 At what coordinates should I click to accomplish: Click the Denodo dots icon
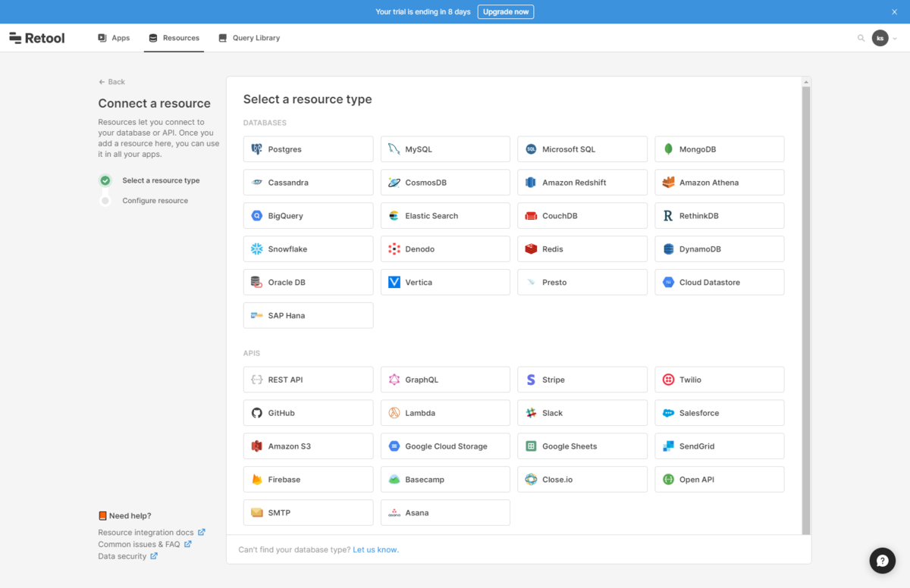click(394, 249)
